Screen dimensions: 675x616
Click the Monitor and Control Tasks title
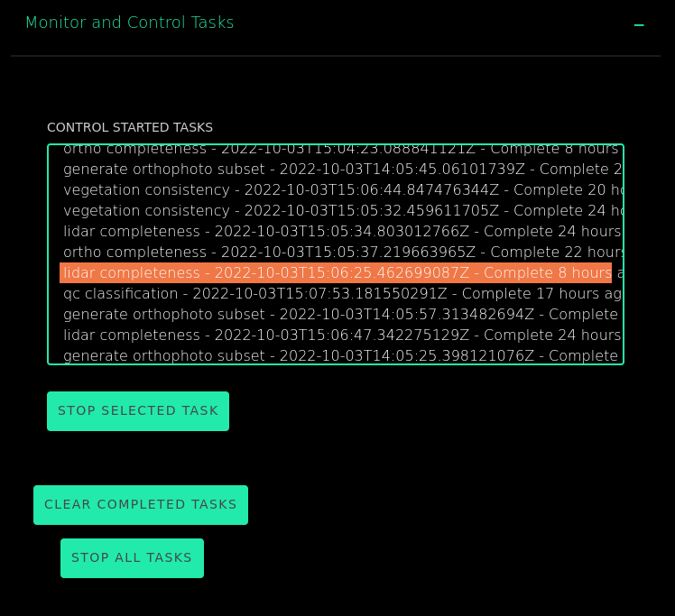click(x=129, y=23)
